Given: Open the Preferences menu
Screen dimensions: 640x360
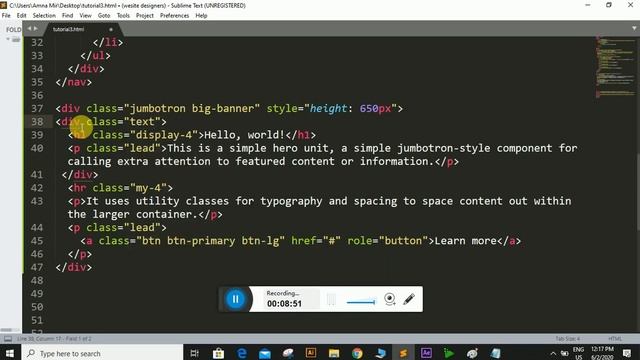Looking at the screenshot, I should tap(174, 16).
